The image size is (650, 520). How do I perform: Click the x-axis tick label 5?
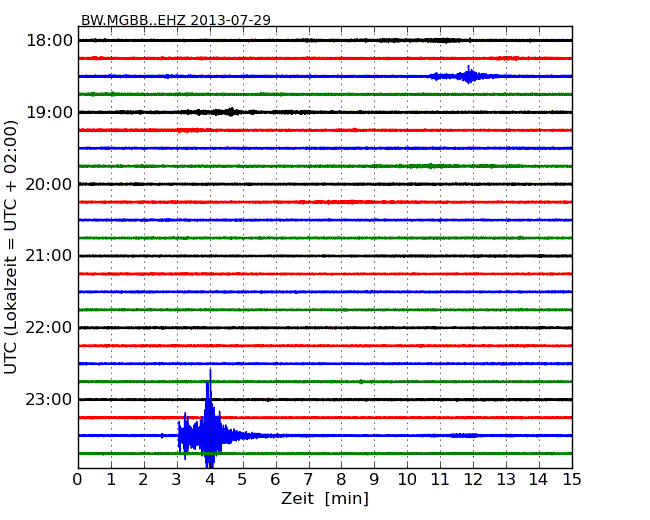(x=243, y=479)
